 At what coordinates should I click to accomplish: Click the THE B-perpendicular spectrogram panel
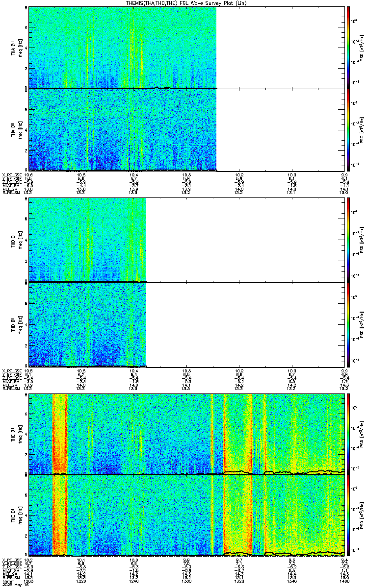click(x=186, y=434)
